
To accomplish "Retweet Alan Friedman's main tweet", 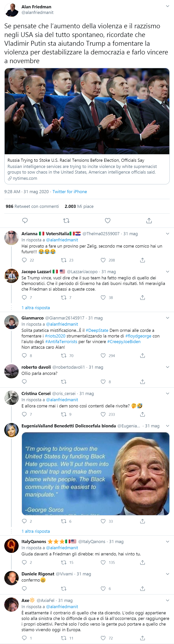I will pyautogui.click(x=66, y=220).
